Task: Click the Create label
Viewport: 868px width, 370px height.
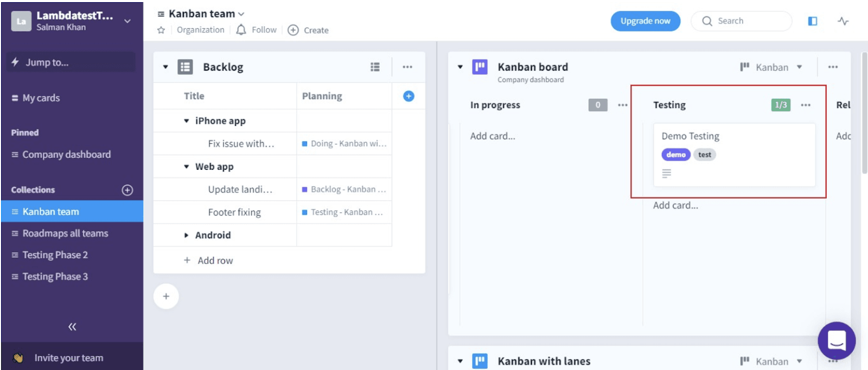Action: point(316,30)
